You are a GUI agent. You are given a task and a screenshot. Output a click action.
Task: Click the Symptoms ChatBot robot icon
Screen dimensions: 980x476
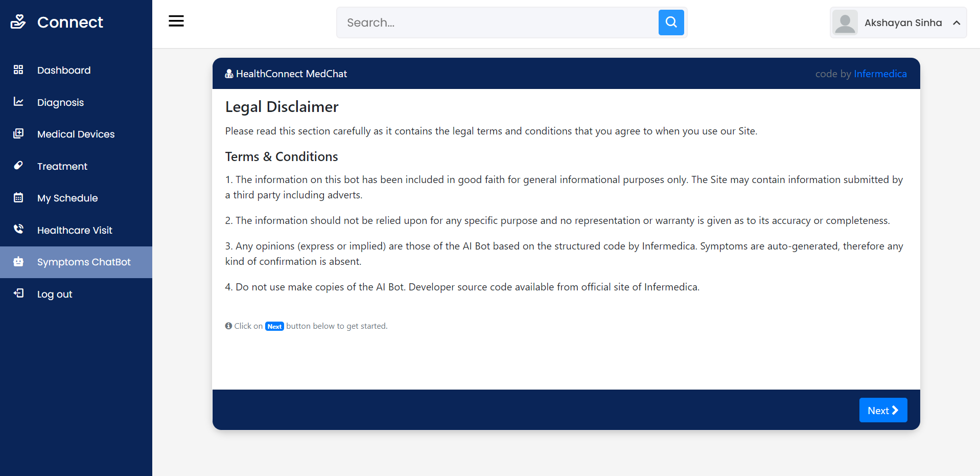coord(18,261)
